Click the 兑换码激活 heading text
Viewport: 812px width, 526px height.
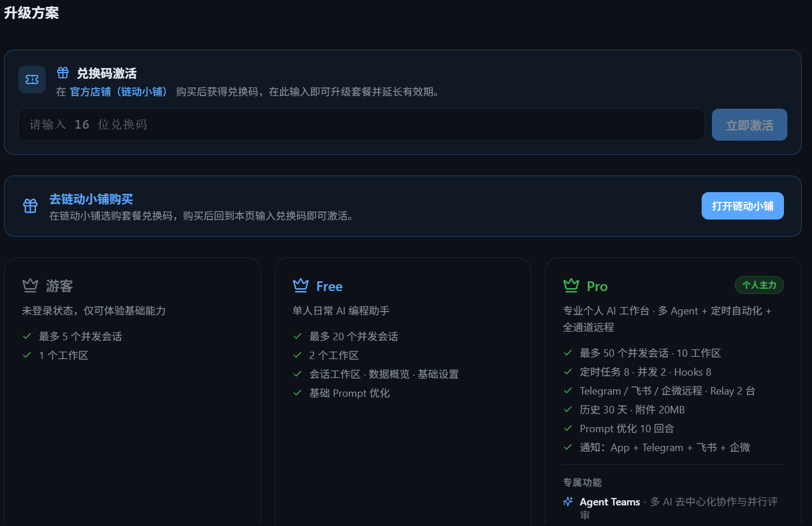click(x=107, y=73)
